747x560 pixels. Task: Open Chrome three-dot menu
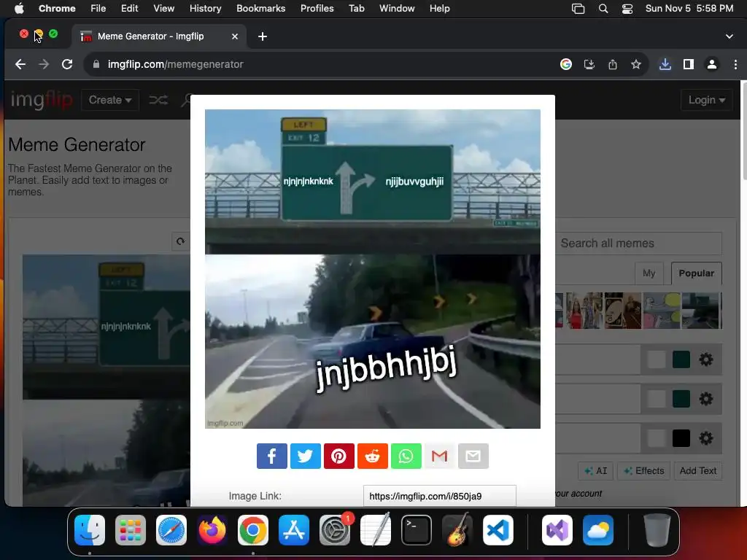point(735,64)
